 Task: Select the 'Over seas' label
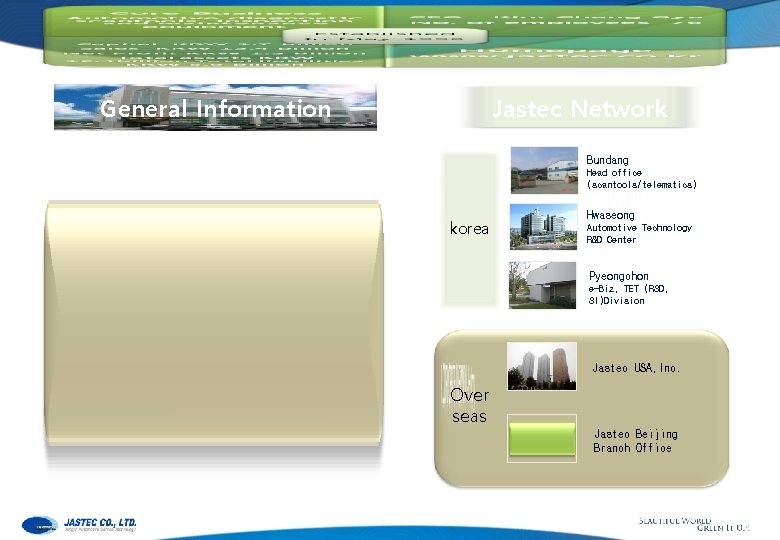[470, 405]
